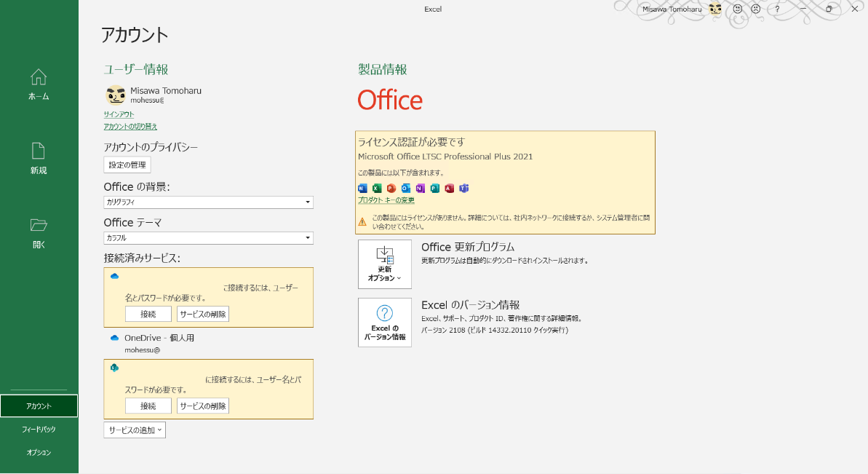This screenshot has height=474, width=868.
Task: Click the Excel app icon in the product box
Action: click(377, 189)
